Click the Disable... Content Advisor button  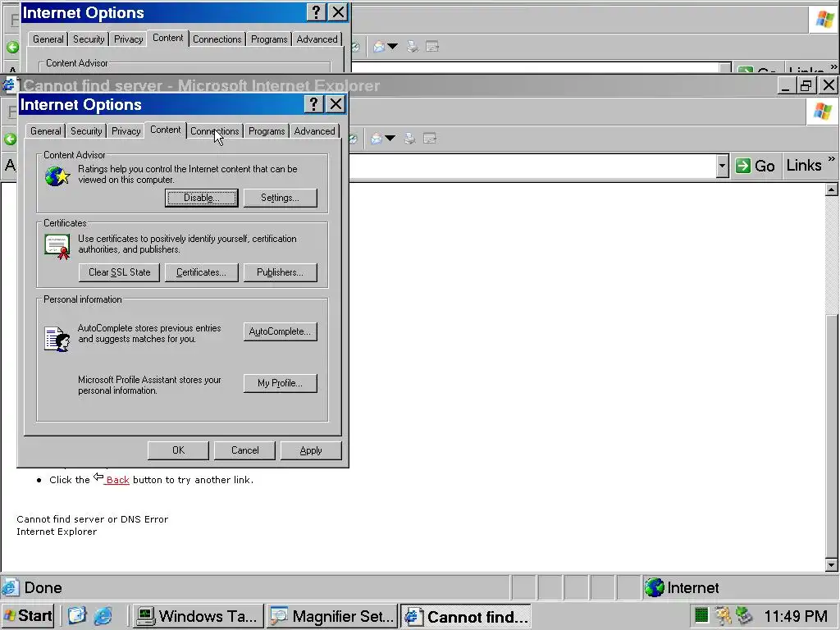(202, 198)
